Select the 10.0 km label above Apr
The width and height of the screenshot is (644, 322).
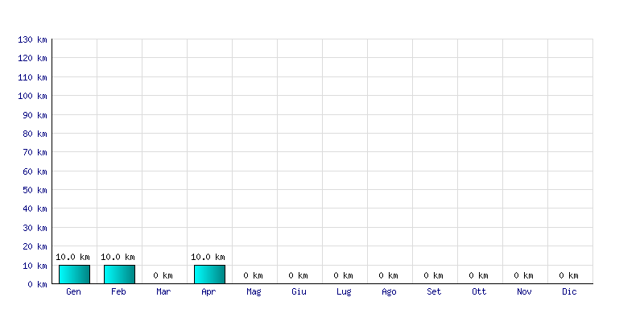[208, 257]
